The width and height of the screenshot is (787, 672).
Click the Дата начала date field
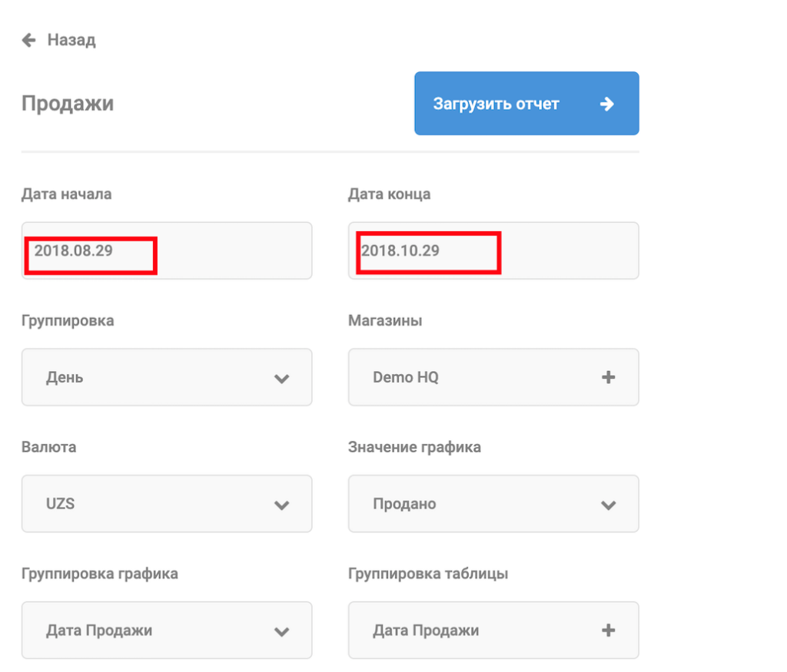pos(231,250)
